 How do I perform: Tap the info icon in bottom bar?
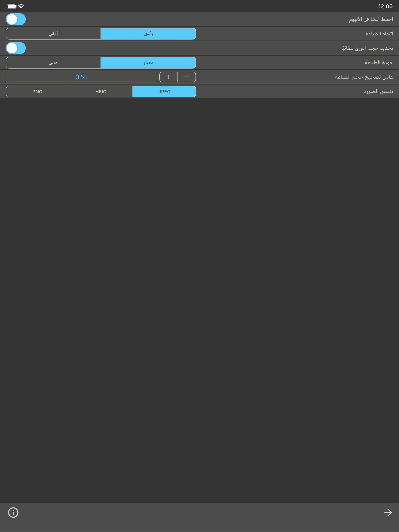click(13, 512)
